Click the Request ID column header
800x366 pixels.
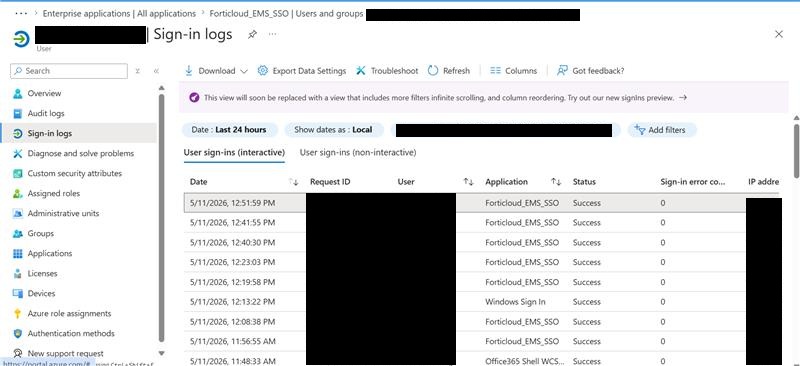click(330, 182)
